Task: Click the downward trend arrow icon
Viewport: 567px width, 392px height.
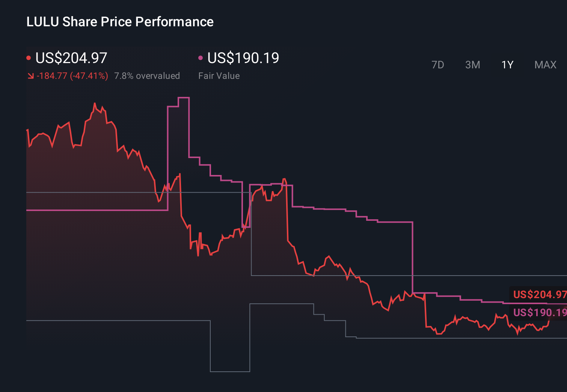Action: pyautogui.click(x=31, y=75)
